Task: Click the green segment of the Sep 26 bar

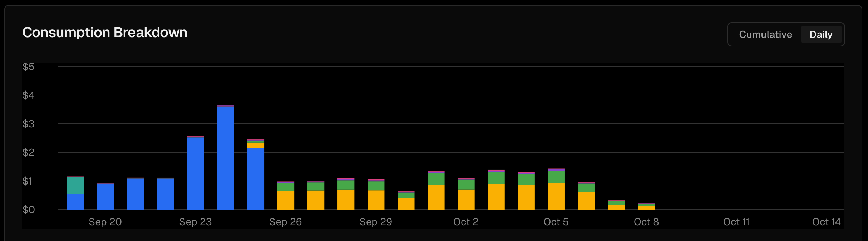Action: tap(286, 187)
